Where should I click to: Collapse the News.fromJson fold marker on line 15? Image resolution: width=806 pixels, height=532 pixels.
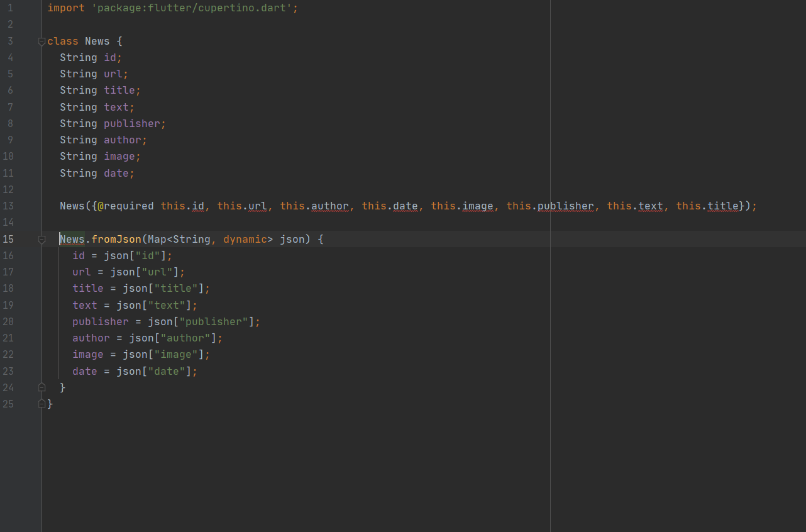click(x=41, y=240)
